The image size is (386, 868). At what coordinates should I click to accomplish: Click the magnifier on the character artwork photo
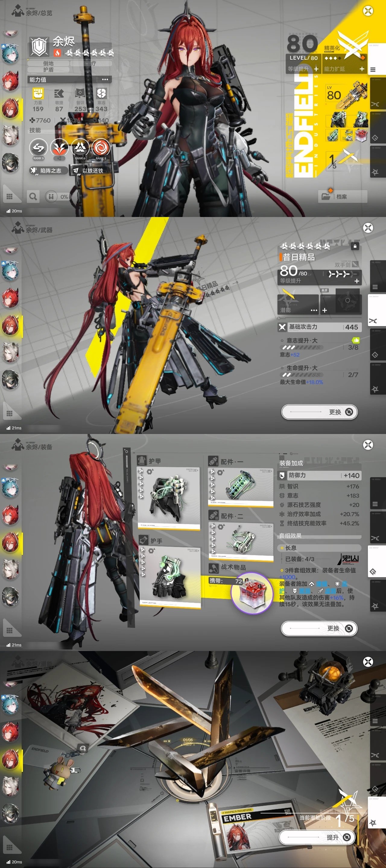pos(82,748)
